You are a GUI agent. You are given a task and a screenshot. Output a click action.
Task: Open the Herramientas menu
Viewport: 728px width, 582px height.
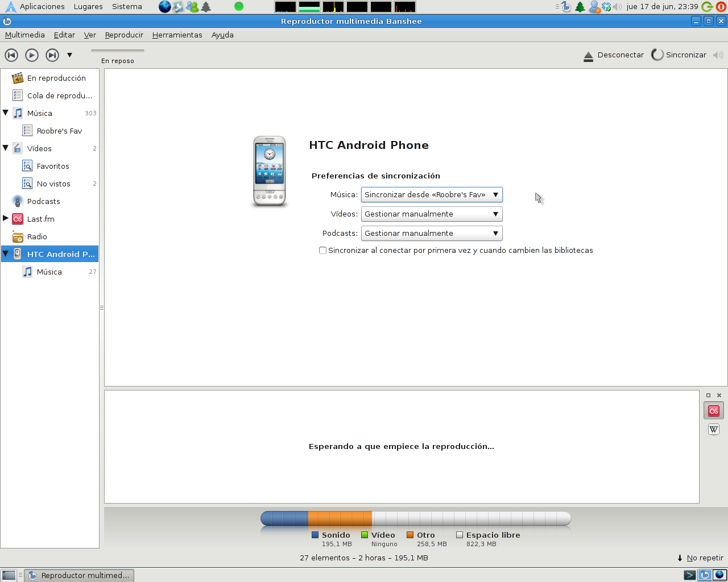[177, 35]
